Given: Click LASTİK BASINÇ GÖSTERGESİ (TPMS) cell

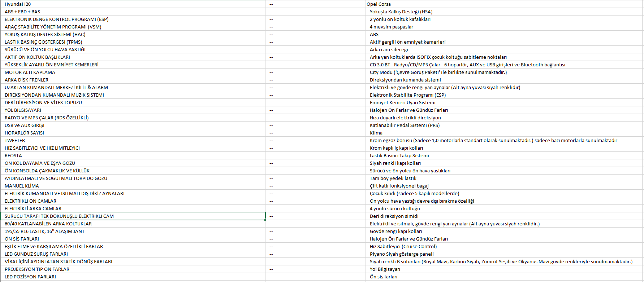Looking at the screenshot, I should 133,42.
